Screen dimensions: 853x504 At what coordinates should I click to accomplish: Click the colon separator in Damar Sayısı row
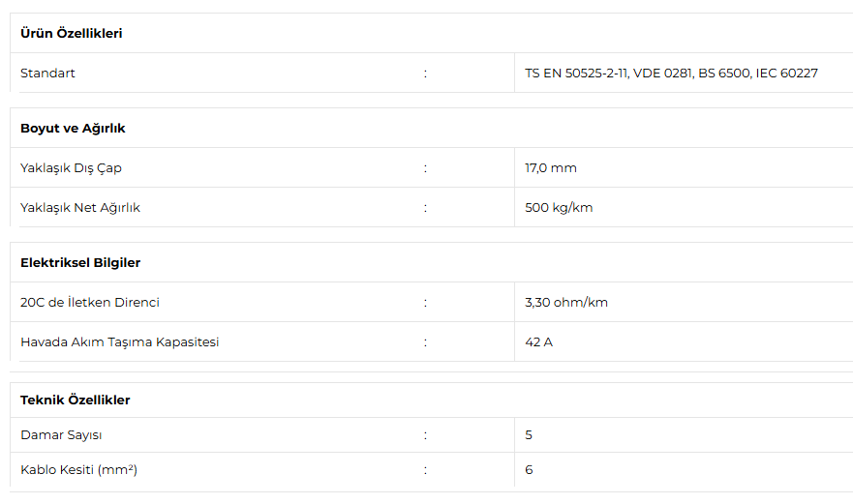click(x=425, y=435)
